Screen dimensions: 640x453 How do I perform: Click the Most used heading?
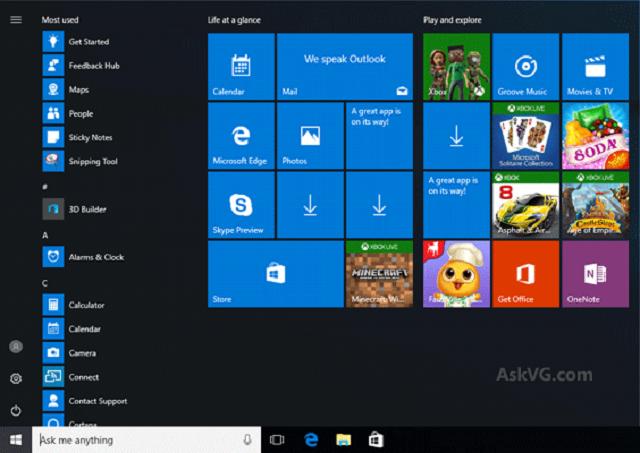(x=60, y=20)
